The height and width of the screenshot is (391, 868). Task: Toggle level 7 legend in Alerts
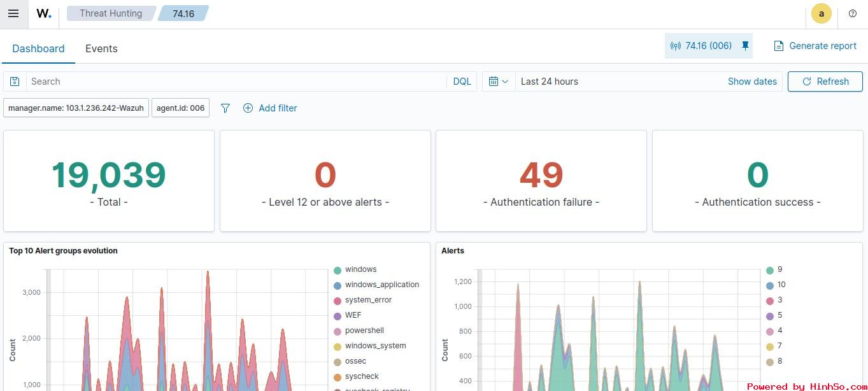(x=774, y=346)
